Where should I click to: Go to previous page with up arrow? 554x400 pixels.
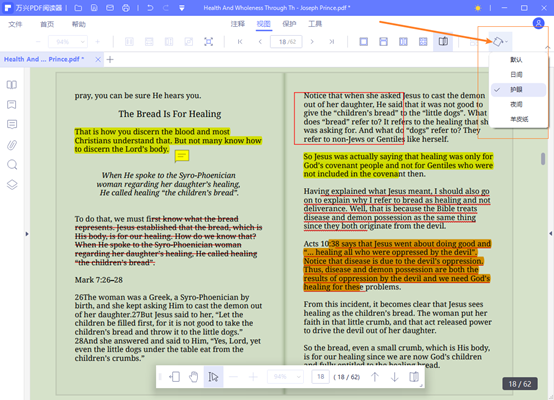click(375, 377)
